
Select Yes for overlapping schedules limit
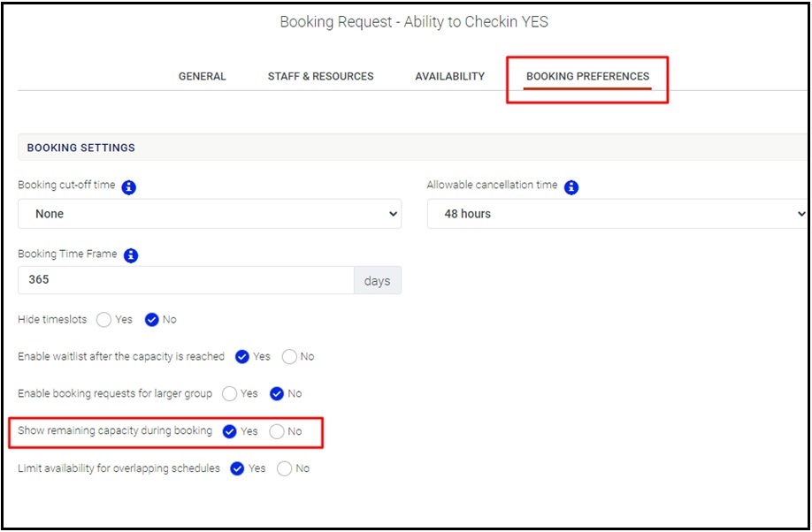pos(237,469)
